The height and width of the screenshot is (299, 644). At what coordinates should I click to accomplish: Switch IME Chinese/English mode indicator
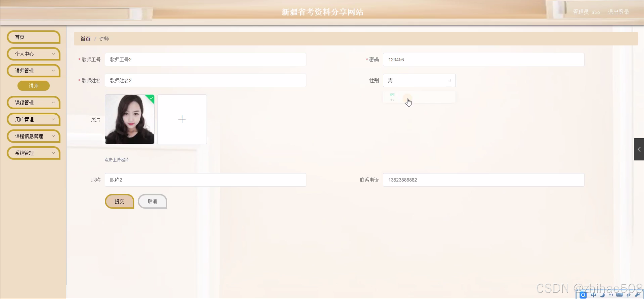[593, 295]
